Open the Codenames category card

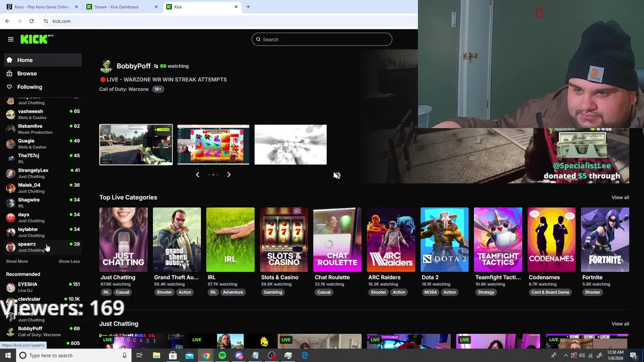pos(551,239)
